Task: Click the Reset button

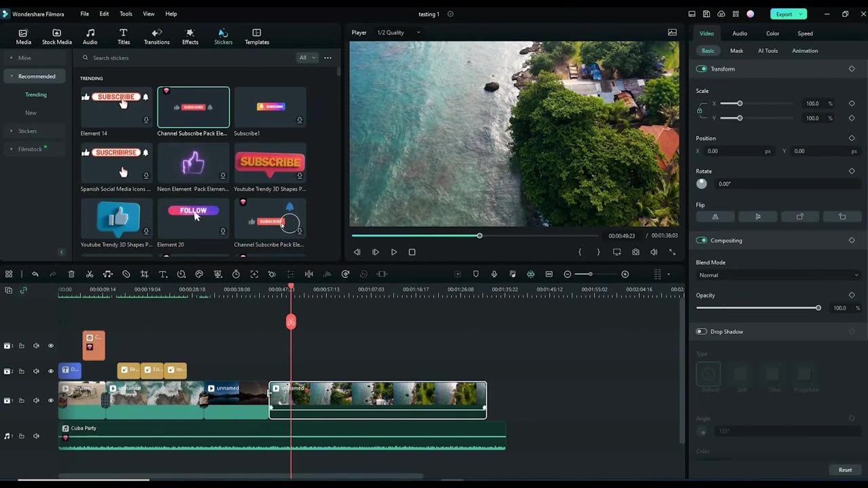Action: [x=845, y=470]
